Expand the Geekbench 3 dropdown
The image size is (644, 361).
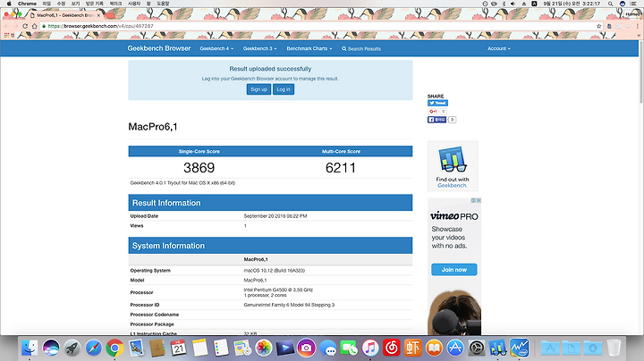tap(259, 48)
